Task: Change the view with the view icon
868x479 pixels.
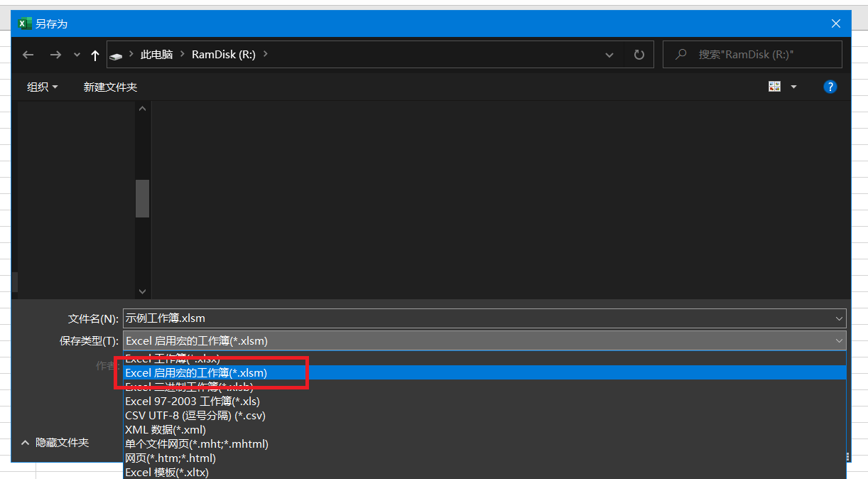Action: tap(775, 87)
